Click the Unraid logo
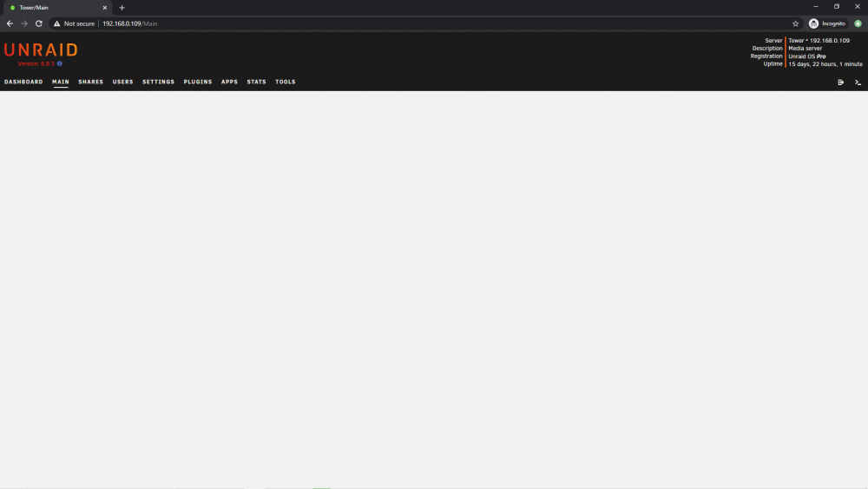Image resolution: width=868 pixels, height=489 pixels. (x=41, y=50)
